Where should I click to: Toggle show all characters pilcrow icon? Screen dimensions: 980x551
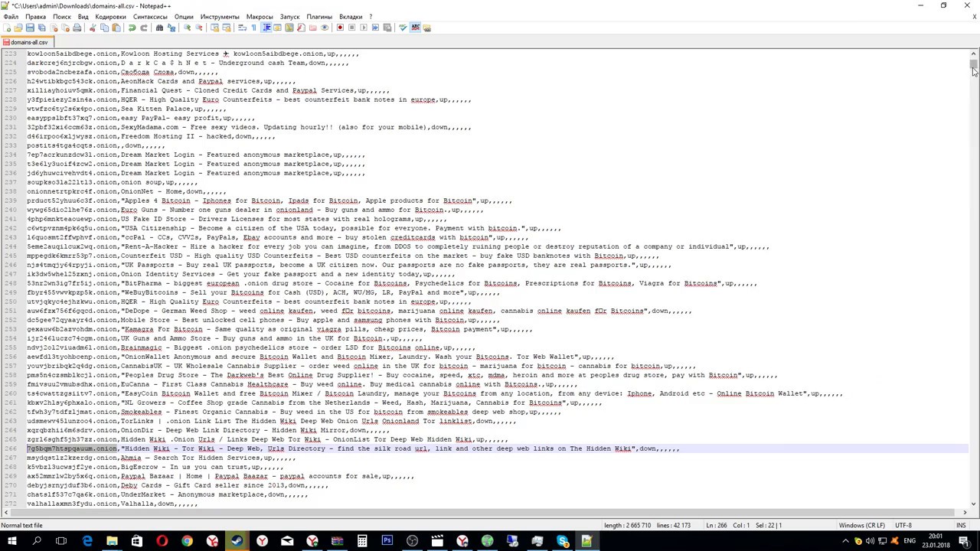point(253,28)
